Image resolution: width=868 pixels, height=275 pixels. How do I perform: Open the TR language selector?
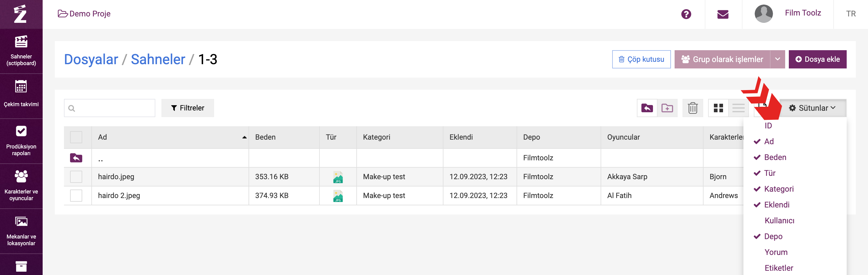click(851, 14)
